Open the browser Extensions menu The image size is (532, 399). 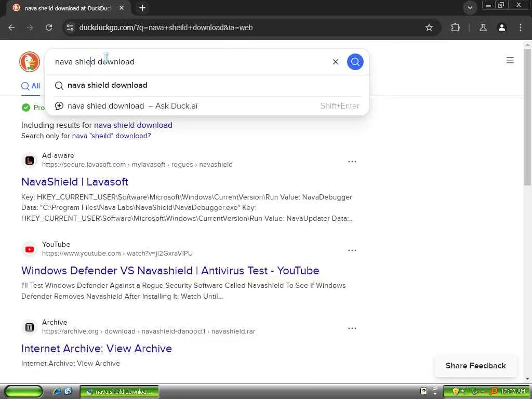click(x=455, y=28)
